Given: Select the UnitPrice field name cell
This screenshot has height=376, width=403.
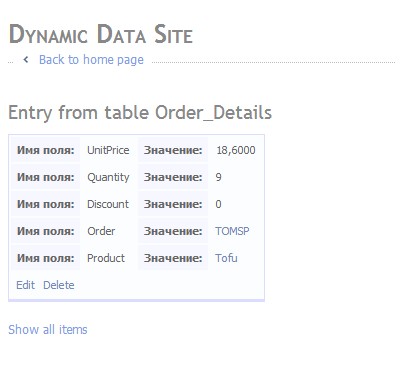Looking at the screenshot, I should tap(108, 150).
